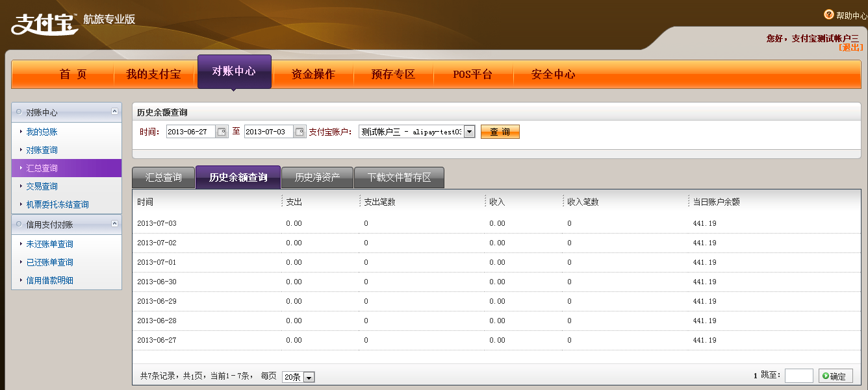
Task: Switch to the 历史净资产 tab
Action: [x=317, y=177]
